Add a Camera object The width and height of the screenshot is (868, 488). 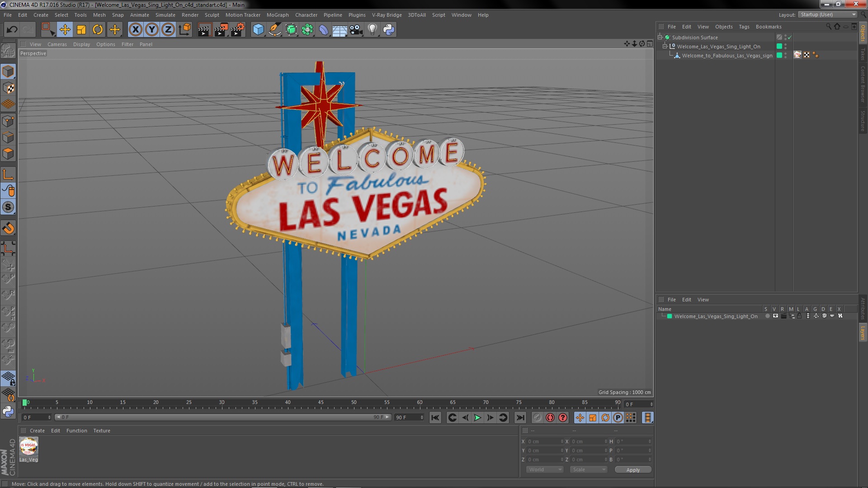(x=356, y=30)
